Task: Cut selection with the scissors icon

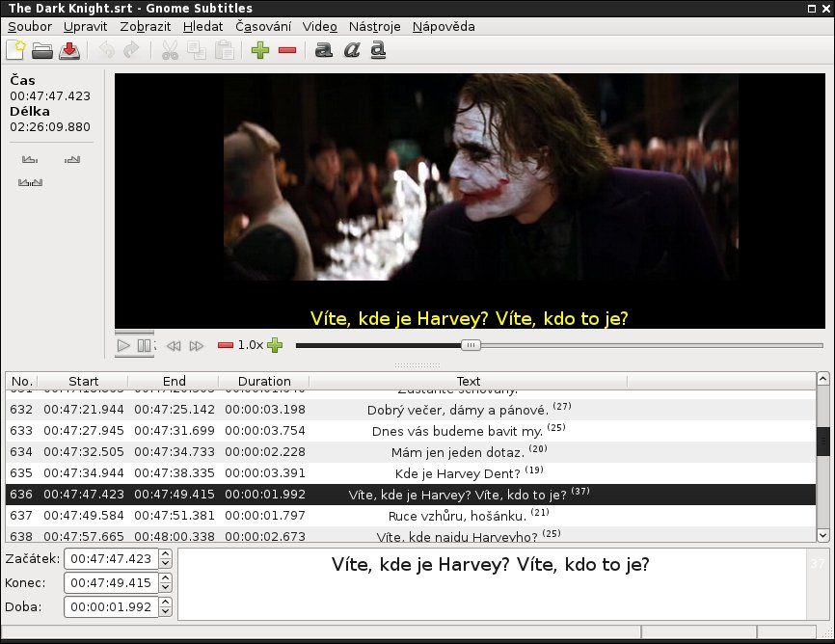Action: [170, 50]
